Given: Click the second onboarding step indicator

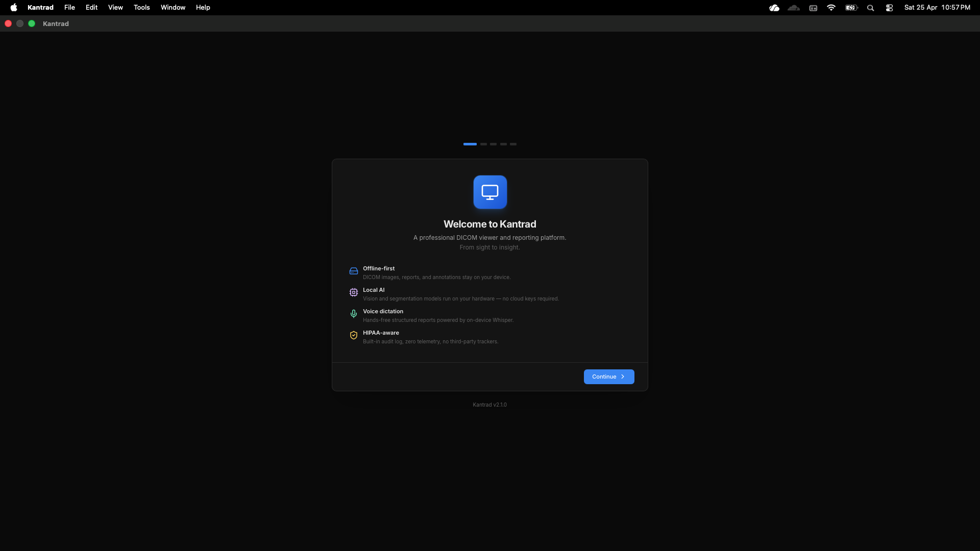Looking at the screenshot, I should pyautogui.click(x=483, y=144).
